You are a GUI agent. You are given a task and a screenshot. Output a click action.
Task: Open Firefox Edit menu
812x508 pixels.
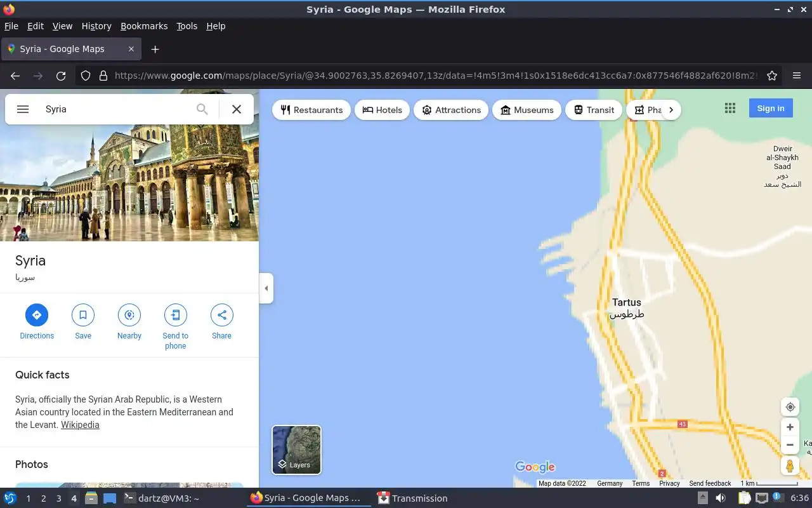(x=36, y=26)
